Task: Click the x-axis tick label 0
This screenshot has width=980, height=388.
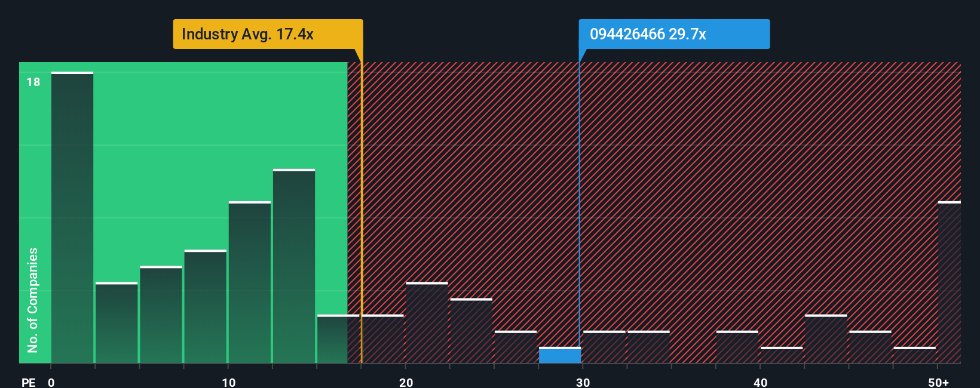Action: [51, 382]
